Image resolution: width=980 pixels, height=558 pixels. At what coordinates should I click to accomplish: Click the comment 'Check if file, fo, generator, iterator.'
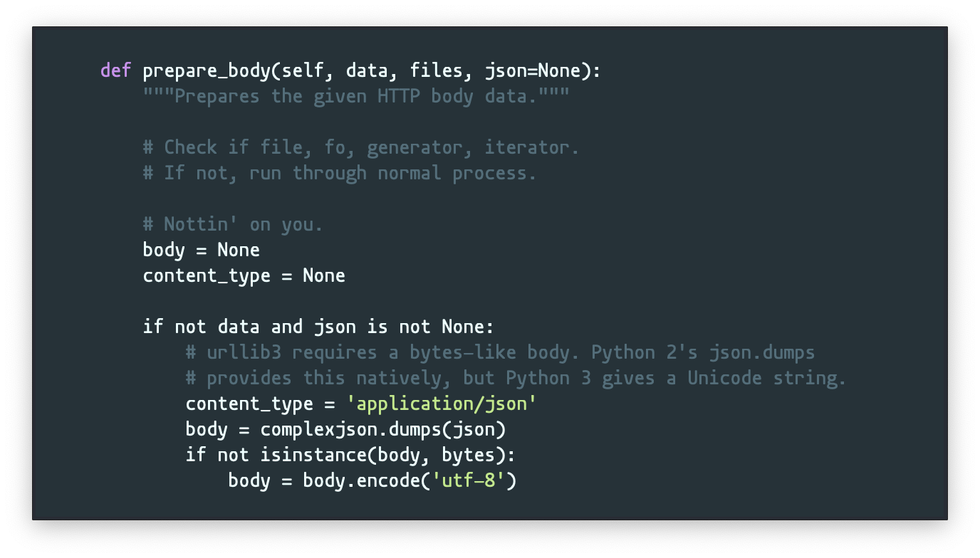pyautogui.click(x=361, y=147)
